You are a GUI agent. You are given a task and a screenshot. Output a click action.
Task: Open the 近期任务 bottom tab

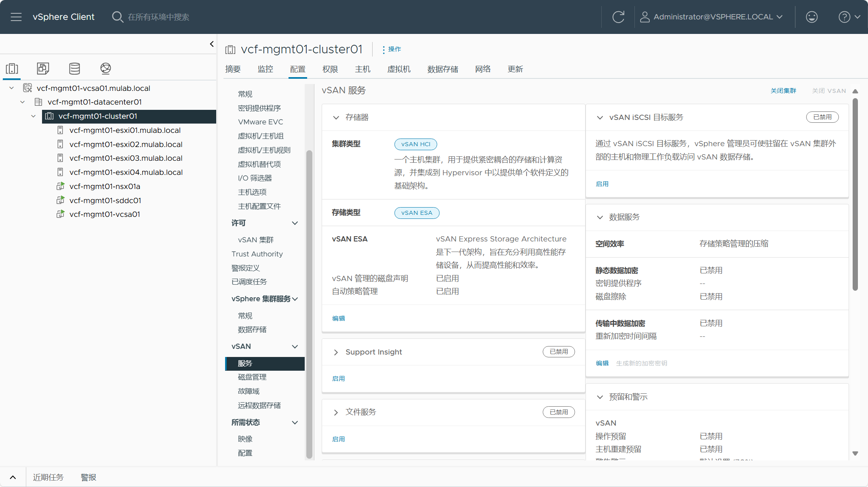coord(48,477)
